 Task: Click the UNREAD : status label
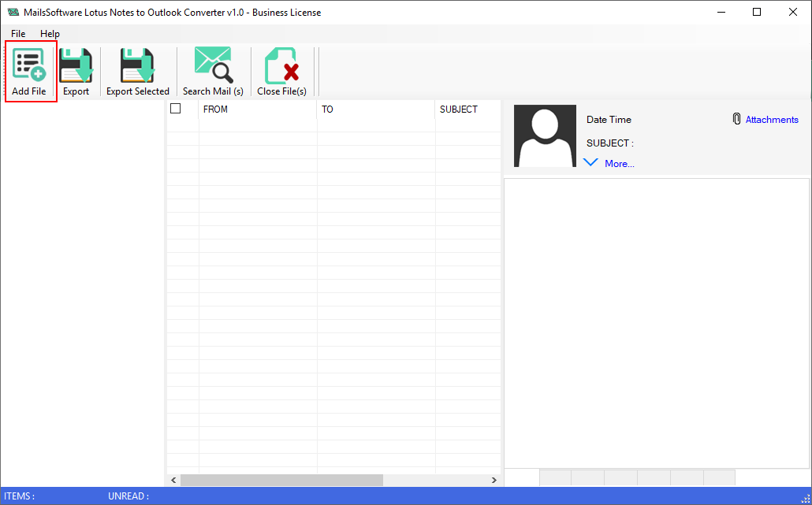click(x=129, y=496)
